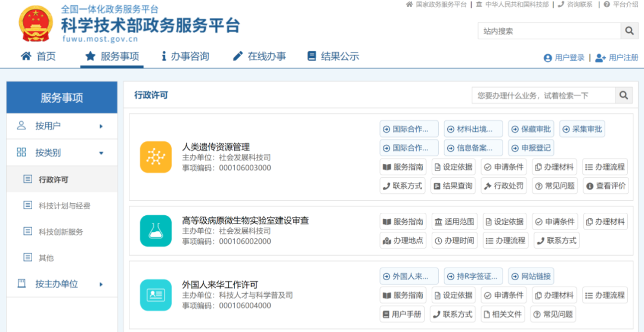The image size is (644, 332).
Task: Click the green flask icon for 实验室建设审查
Action: pos(156,231)
